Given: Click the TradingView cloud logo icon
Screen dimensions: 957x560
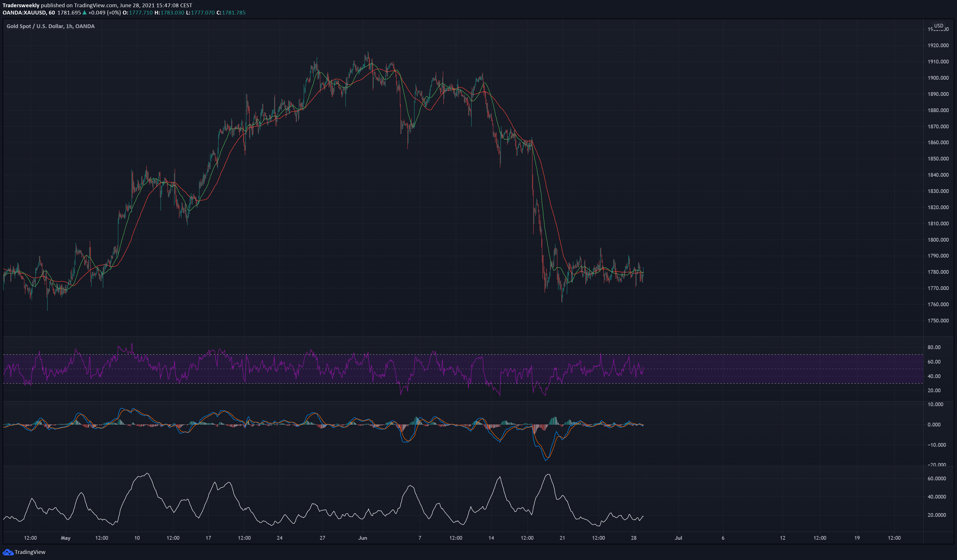Looking at the screenshot, I should [8, 552].
